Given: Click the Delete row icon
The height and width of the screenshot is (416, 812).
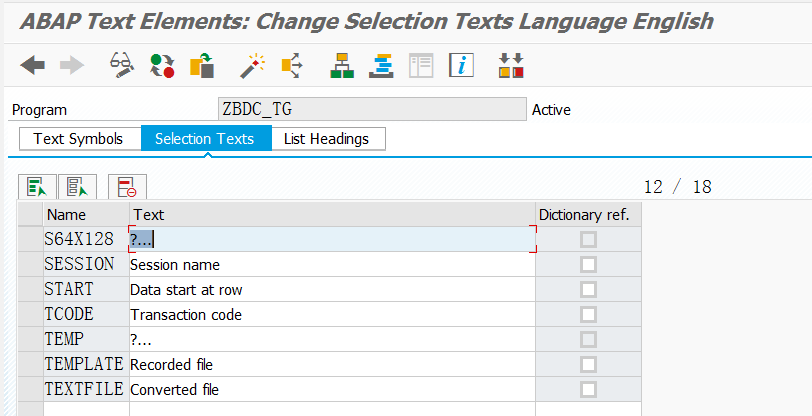Looking at the screenshot, I should 127,186.
